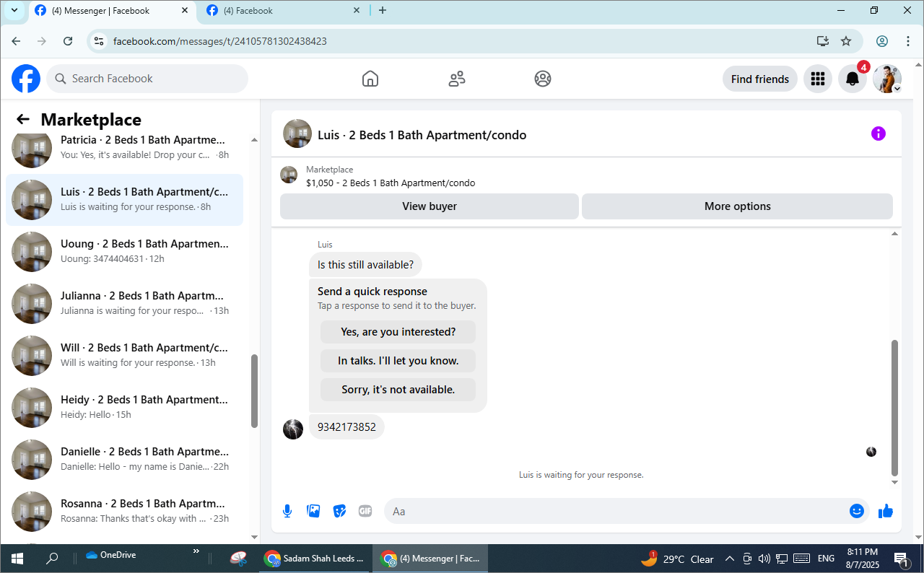Open Sadam Shah Leeds Chrome taskbar window

(x=315, y=559)
